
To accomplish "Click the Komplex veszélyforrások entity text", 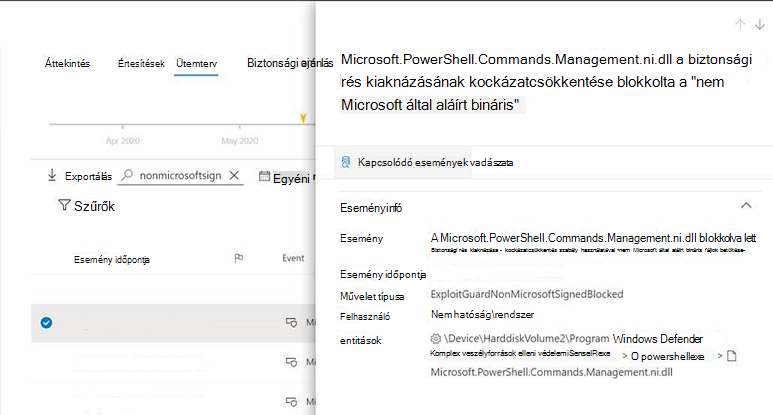I will 520,353.
